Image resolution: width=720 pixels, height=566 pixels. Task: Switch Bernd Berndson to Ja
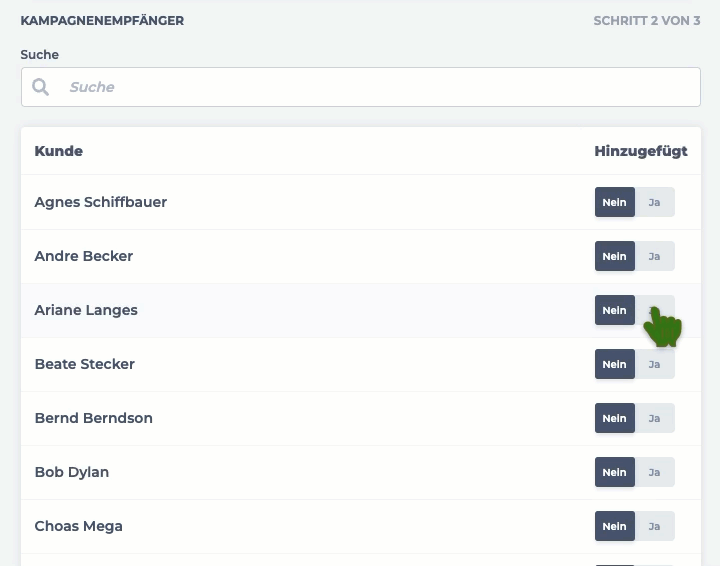(655, 418)
